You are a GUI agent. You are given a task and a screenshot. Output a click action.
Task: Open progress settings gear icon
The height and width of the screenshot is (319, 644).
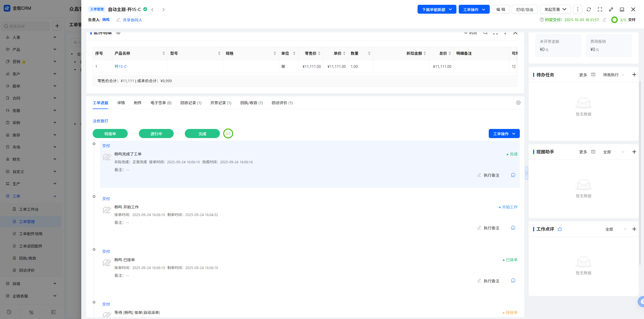coord(518,103)
